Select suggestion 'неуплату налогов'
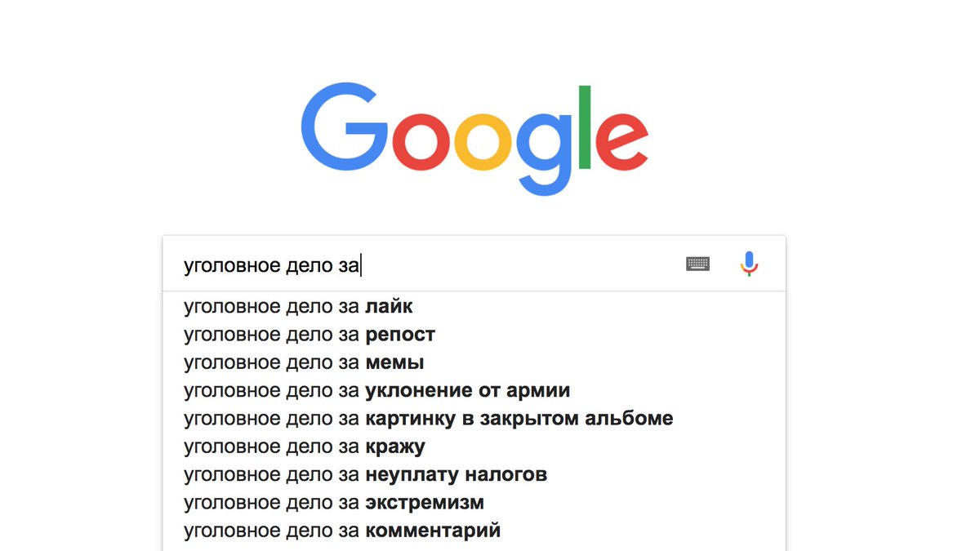The height and width of the screenshot is (551, 980). (x=365, y=474)
